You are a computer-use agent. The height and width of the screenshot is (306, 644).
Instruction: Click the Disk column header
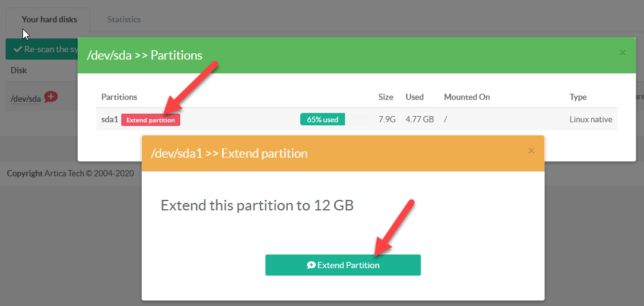(x=19, y=70)
